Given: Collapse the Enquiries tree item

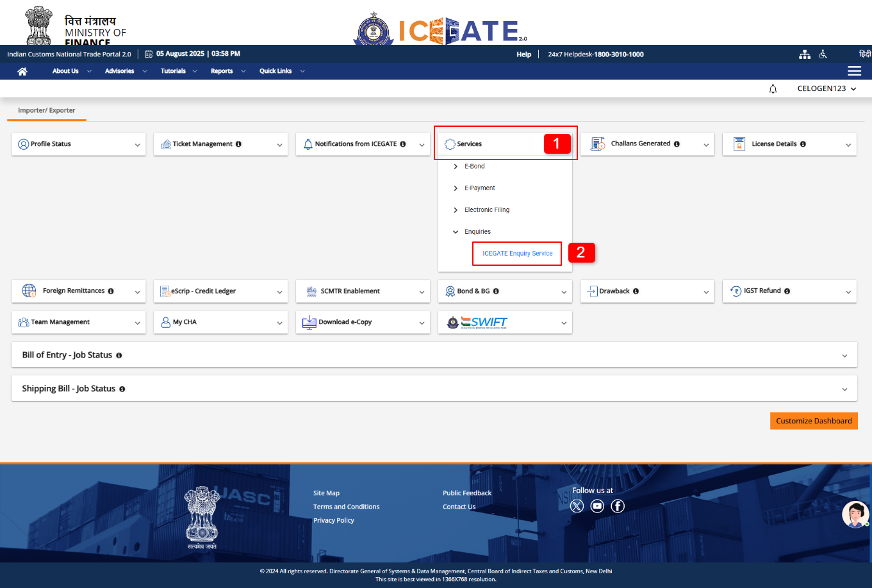Looking at the screenshot, I should [456, 232].
